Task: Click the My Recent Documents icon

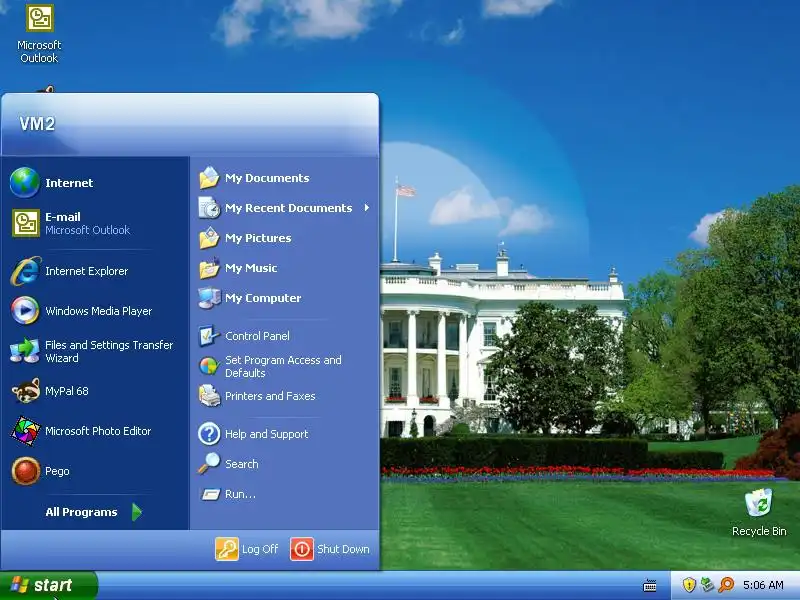Action: 209,208
